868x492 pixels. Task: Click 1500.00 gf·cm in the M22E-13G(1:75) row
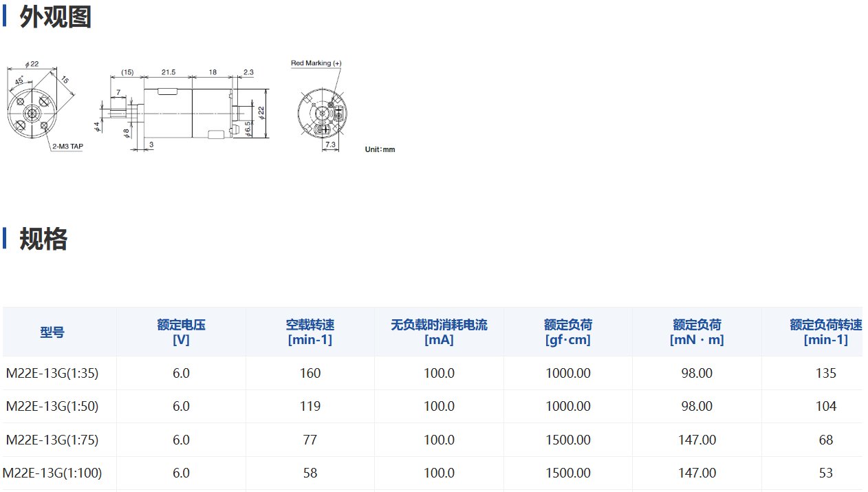568,440
